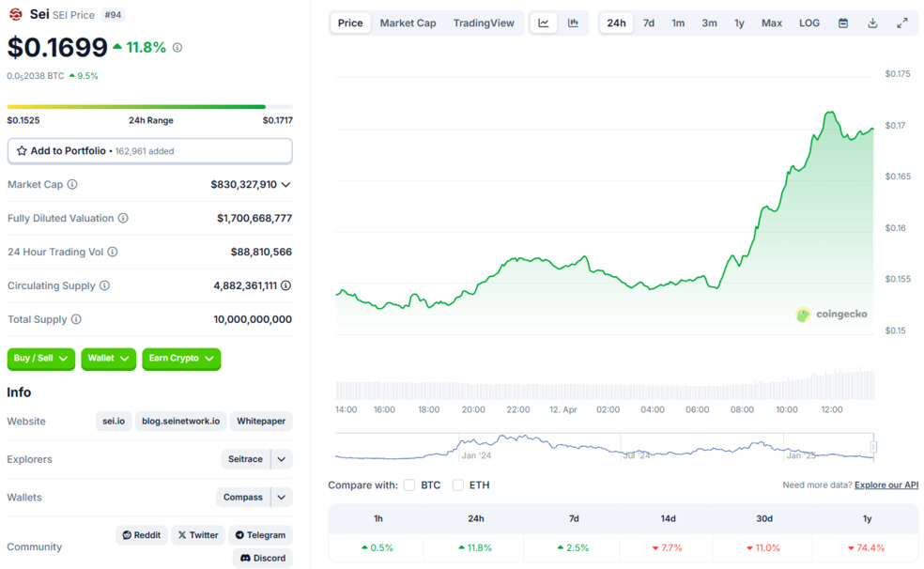Image resolution: width=924 pixels, height=569 pixels.
Task: Click the 11.0% 30d change cell
Action: coord(763,547)
